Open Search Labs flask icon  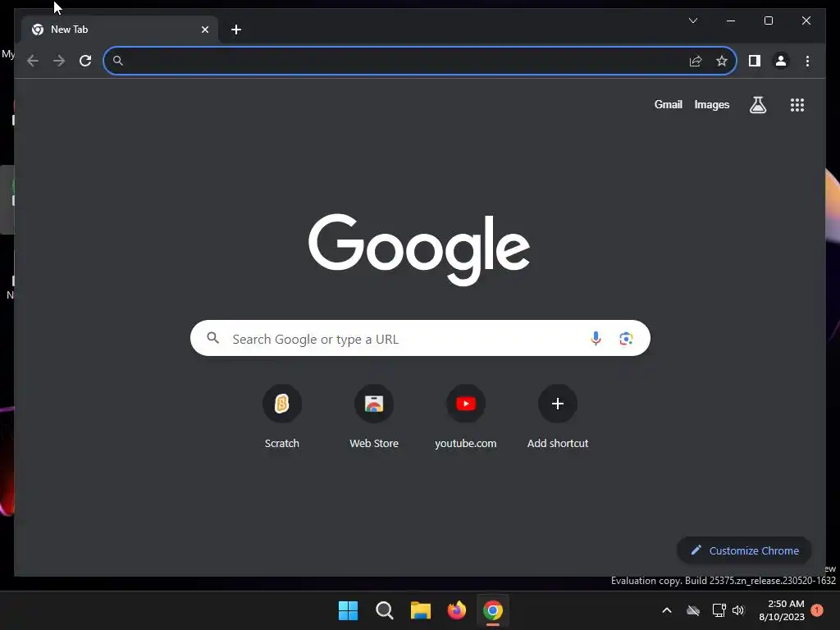click(757, 104)
